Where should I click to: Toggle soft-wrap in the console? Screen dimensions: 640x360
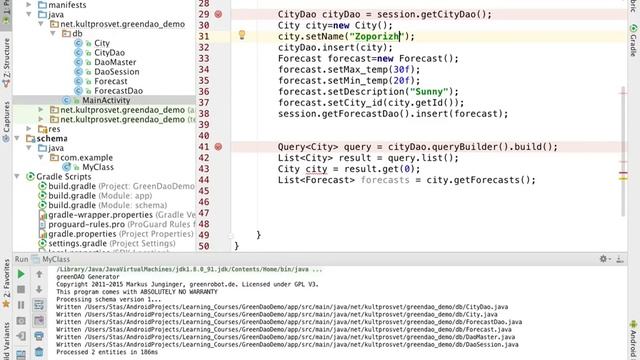click(39, 305)
